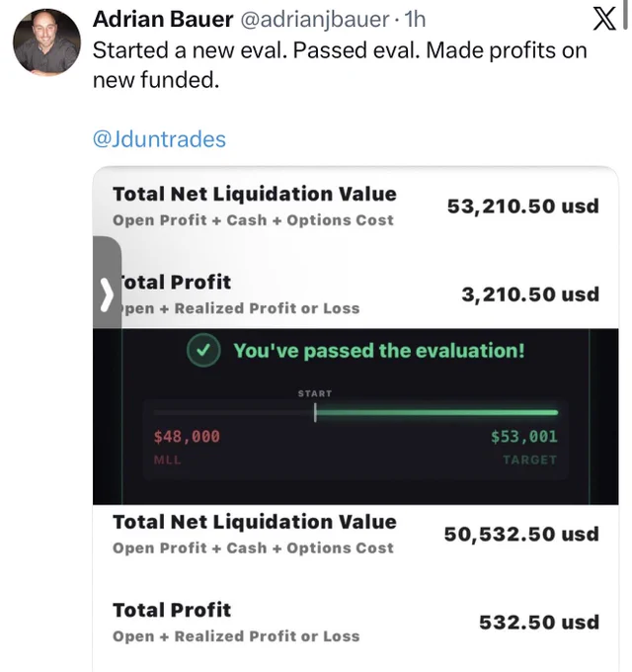The image size is (632, 672).
Task: Click "You've passed the evaluation!" banner text
Action: [x=379, y=351]
